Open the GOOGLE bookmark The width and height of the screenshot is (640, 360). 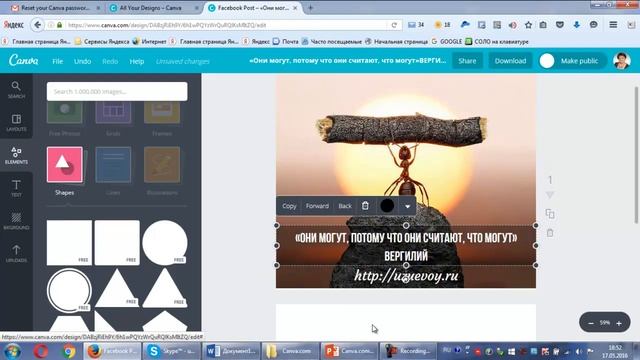pos(447,42)
